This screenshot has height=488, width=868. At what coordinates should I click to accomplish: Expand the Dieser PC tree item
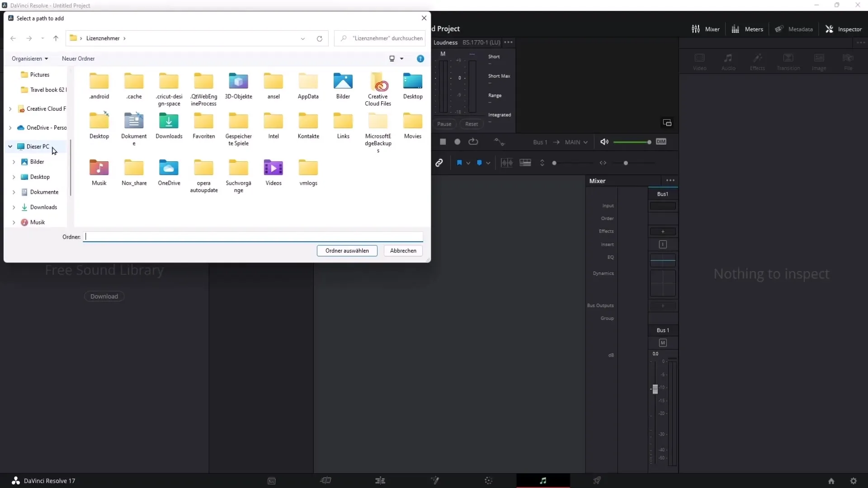pyautogui.click(x=9, y=146)
